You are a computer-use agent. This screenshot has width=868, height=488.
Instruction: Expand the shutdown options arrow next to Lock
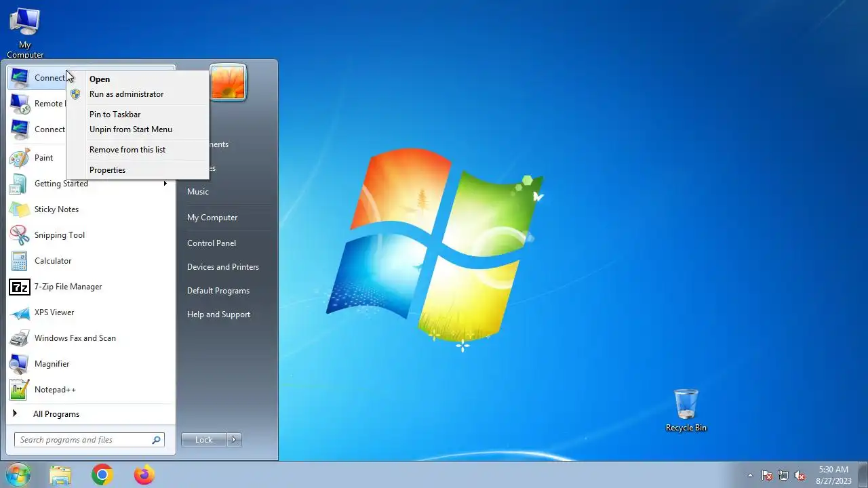234,440
